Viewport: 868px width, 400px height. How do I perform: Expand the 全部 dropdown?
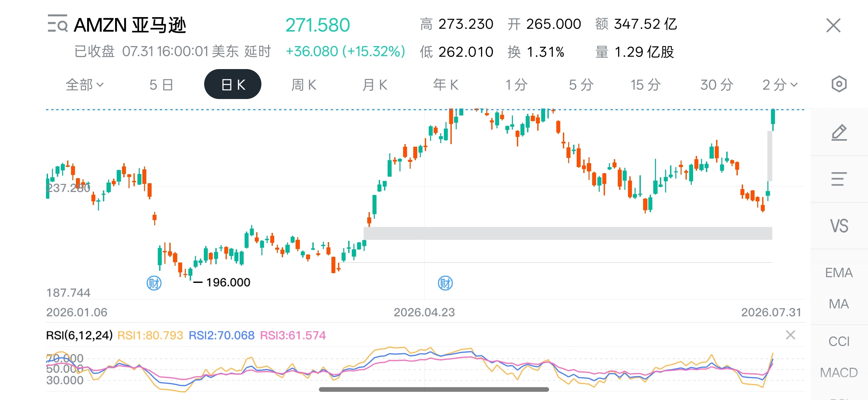pos(84,85)
